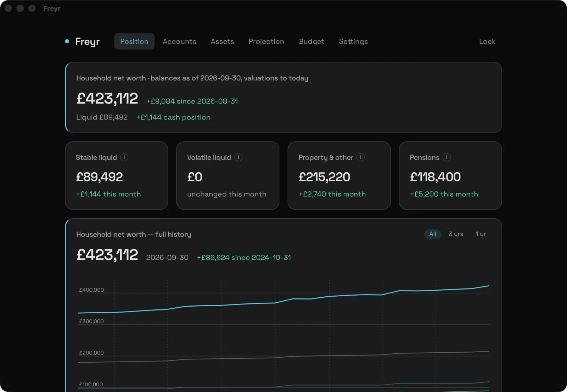
Task: Open the Projection tab
Action: (x=266, y=41)
